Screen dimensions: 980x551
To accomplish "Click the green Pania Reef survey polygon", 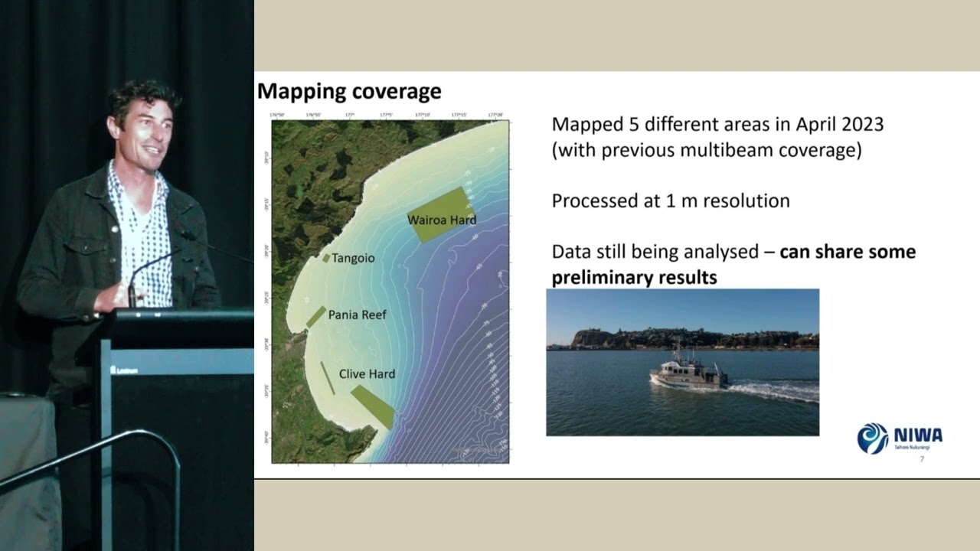I will pyautogui.click(x=315, y=317).
